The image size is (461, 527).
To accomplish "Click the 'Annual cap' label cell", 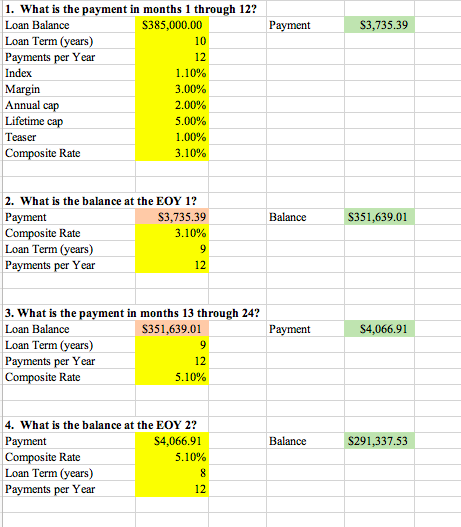I will coord(69,105).
